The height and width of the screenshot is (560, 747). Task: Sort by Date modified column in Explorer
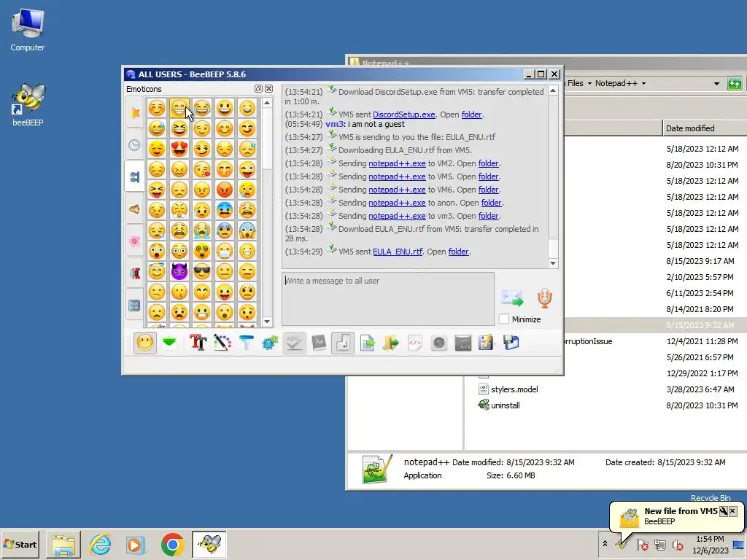[x=704, y=128]
